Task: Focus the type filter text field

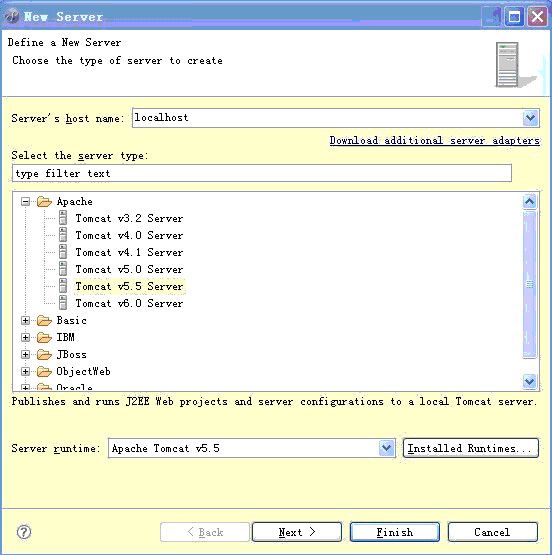Action: point(262,173)
